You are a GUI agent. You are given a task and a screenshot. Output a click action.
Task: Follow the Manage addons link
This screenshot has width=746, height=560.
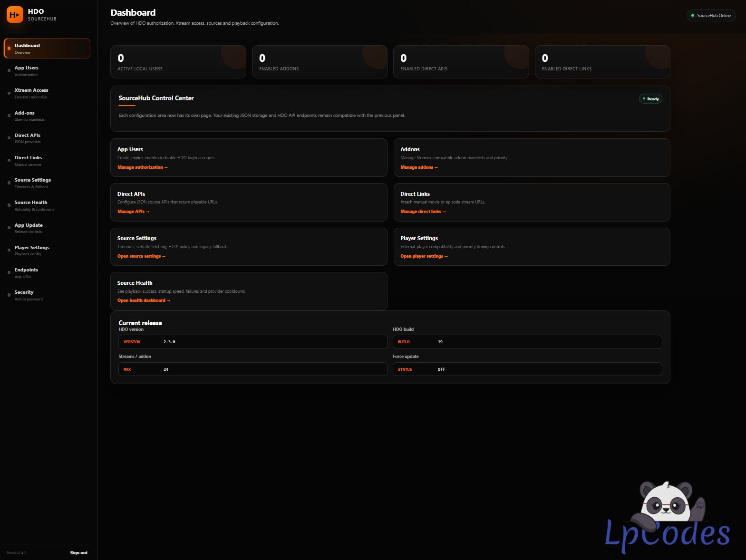click(419, 167)
